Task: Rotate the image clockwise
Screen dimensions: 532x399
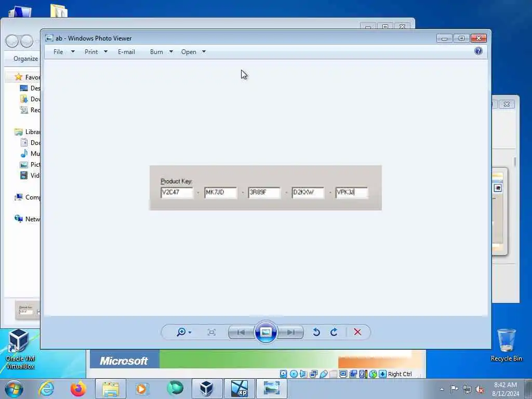Action: click(x=334, y=332)
